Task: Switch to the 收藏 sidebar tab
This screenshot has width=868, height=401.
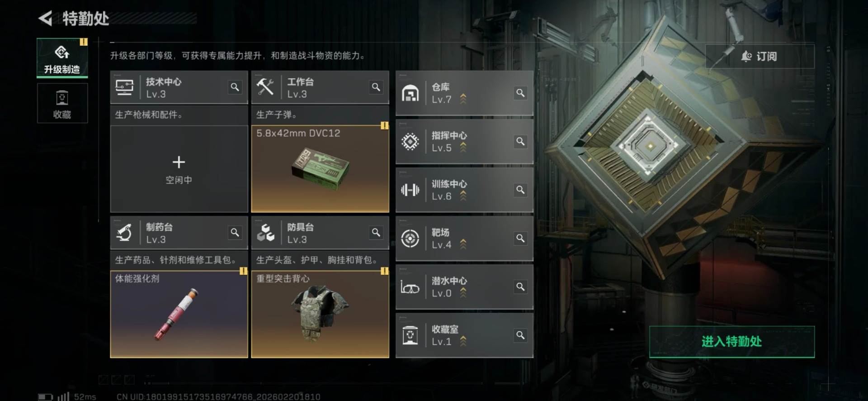Action: coord(62,104)
